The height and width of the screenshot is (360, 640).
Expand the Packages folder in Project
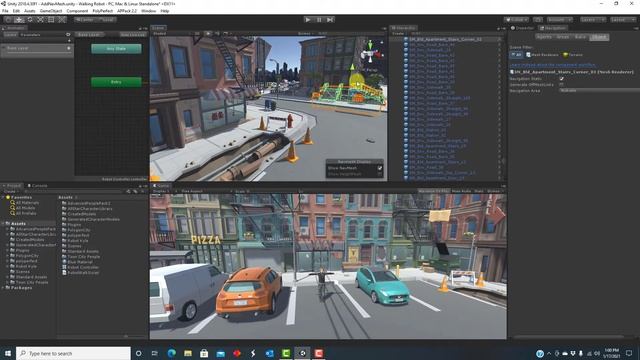3,288
